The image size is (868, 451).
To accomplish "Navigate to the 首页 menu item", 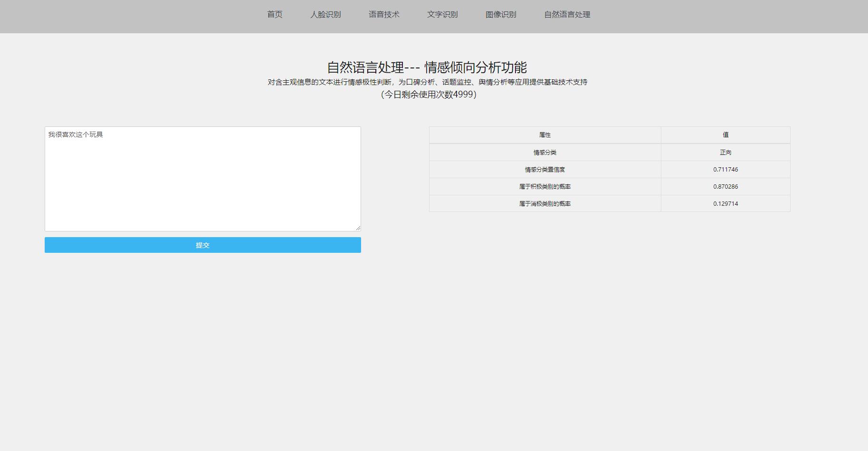I will click(x=275, y=14).
